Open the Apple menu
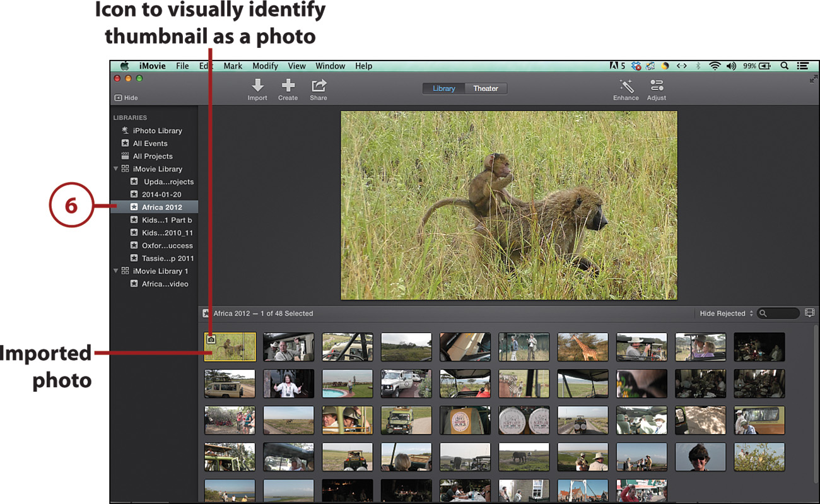Viewport: 820px width, 504px height. (x=125, y=66)
